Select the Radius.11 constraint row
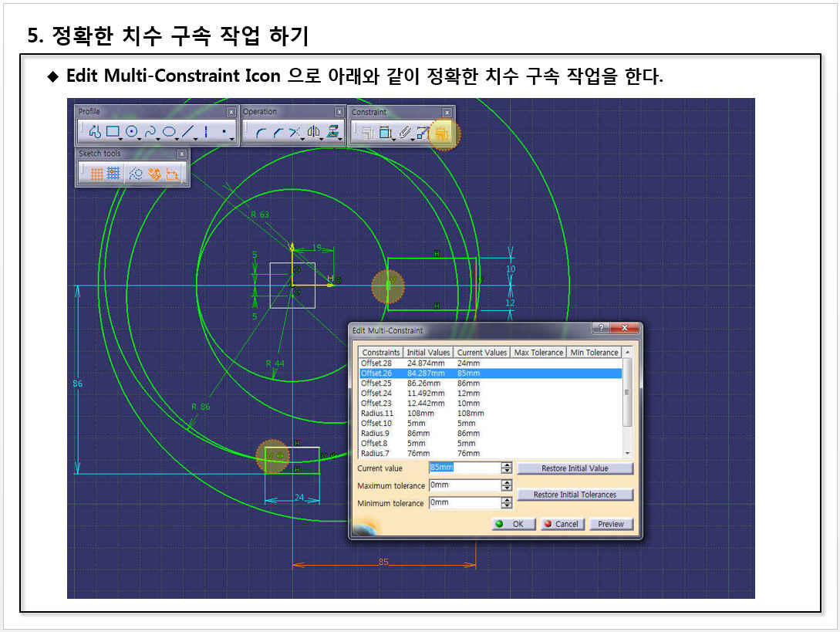This screenshot has width=840, height=632. 376,413
